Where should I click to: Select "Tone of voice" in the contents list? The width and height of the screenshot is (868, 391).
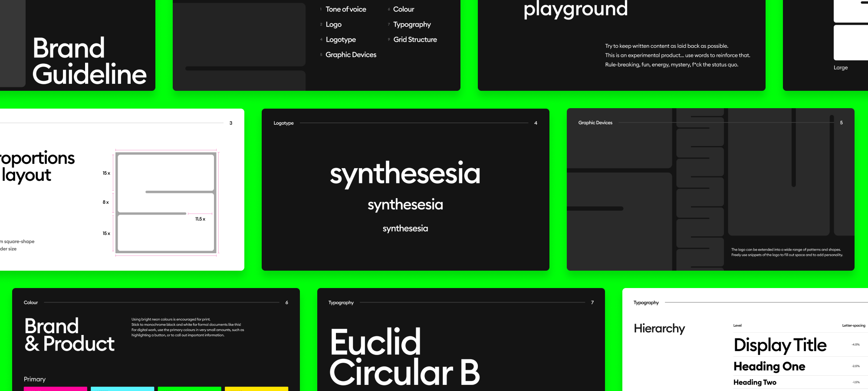click(346, 9)
